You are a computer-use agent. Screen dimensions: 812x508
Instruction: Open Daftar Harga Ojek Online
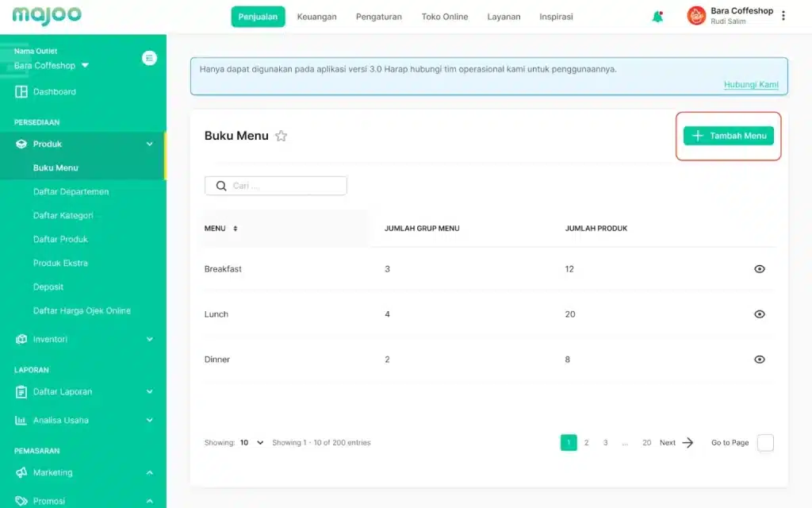tap(82, 311)
